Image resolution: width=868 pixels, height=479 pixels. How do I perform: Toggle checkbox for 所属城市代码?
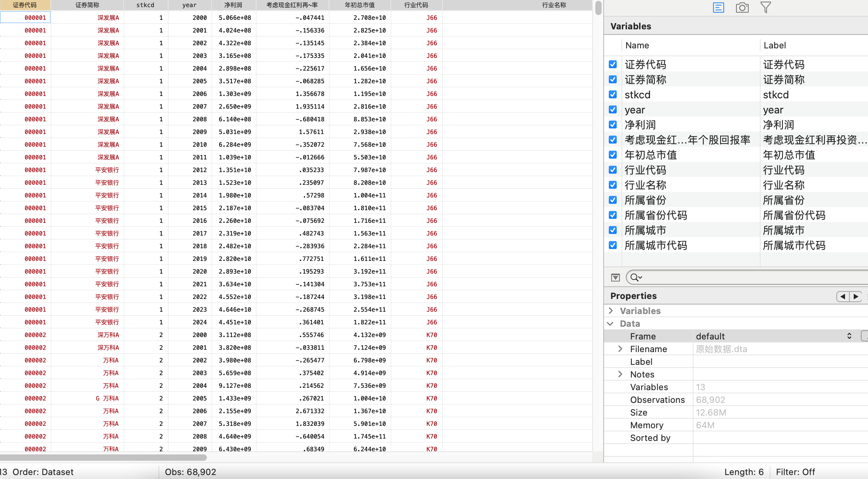pos(613,245)
